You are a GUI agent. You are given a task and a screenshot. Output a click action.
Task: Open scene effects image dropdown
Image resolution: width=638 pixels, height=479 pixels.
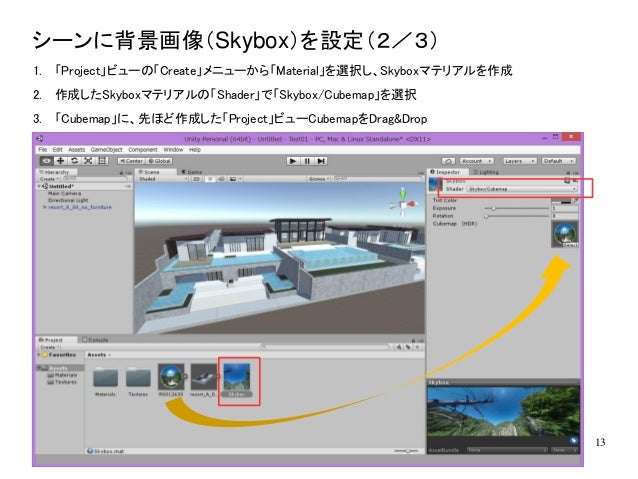pyautogui.click(x=236, y=179)
